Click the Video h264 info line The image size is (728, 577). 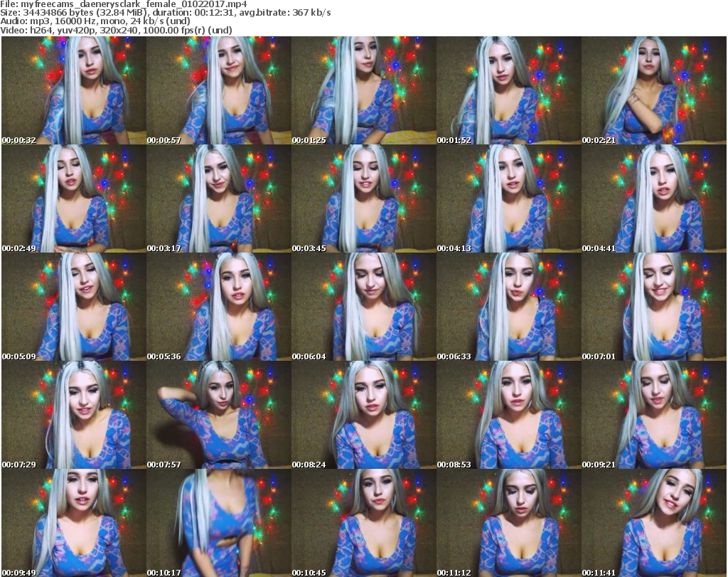point(117,30)
